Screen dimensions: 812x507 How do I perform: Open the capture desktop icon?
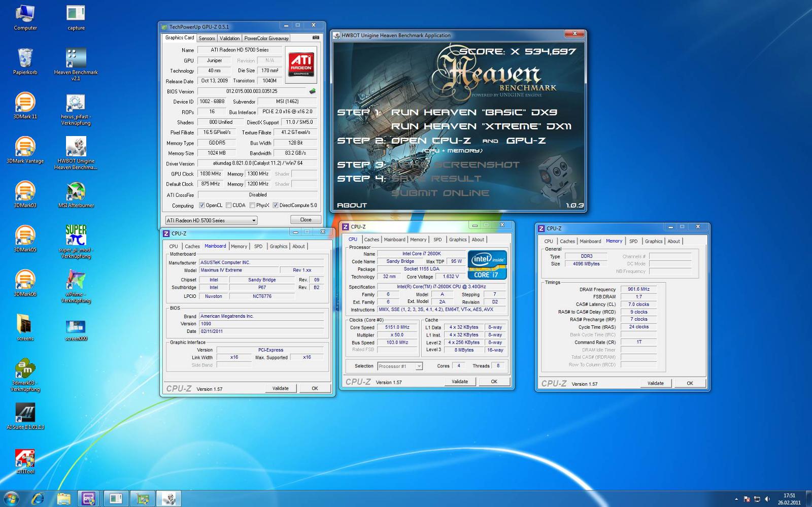[x=76, y=17]
